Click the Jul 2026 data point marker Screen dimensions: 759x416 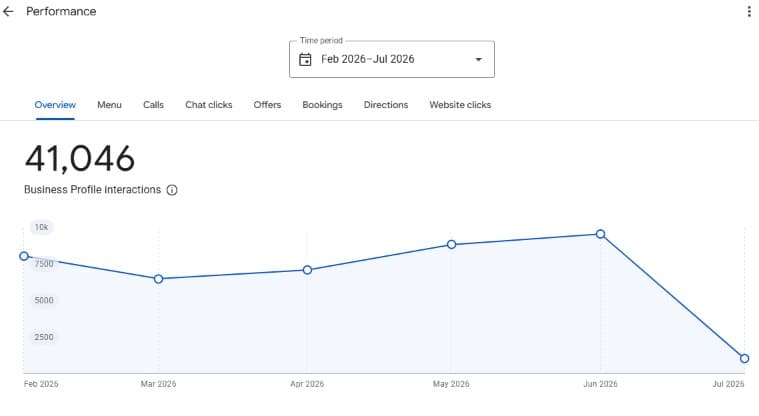pyautogui.click(x=744, y=358)
